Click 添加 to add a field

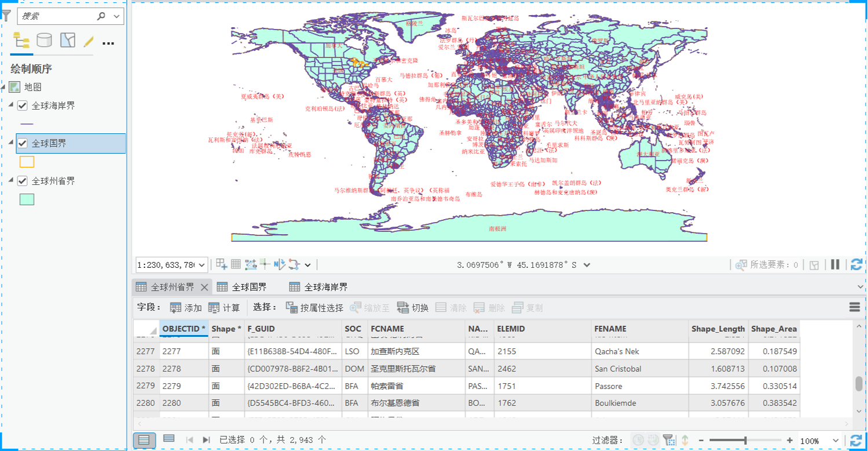pos(186,308)
